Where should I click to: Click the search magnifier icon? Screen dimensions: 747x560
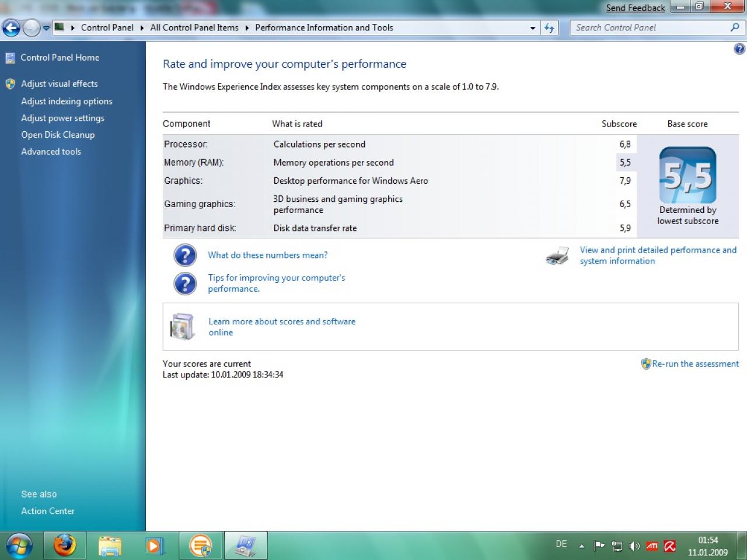(735, 27)
